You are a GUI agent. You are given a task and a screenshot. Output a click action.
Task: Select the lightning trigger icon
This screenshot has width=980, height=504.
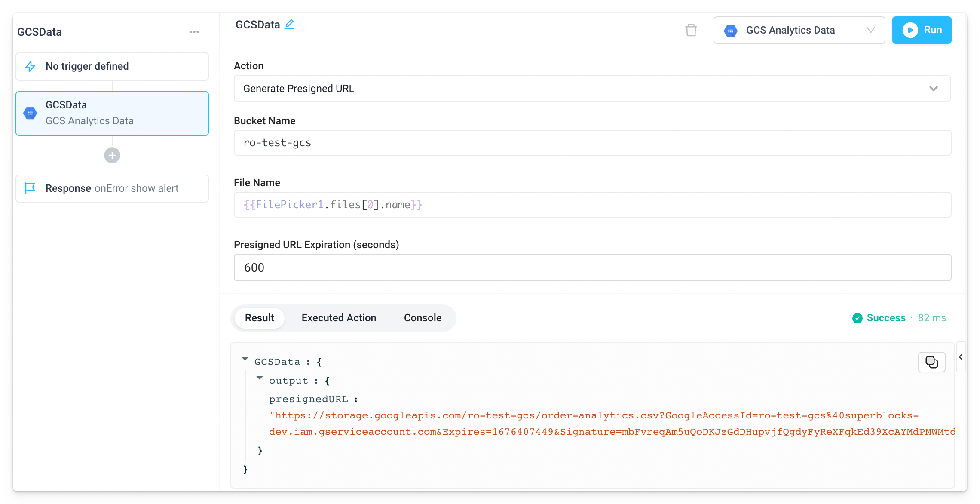click(x=30, y=67)
